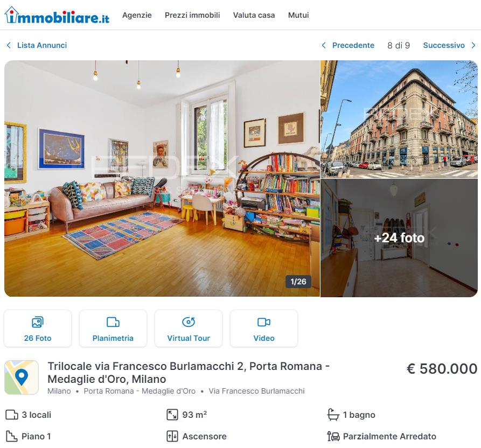Open the Planimetria floor plan button
This screenshot has width=481, height=448.
click(x=113, y=328)
